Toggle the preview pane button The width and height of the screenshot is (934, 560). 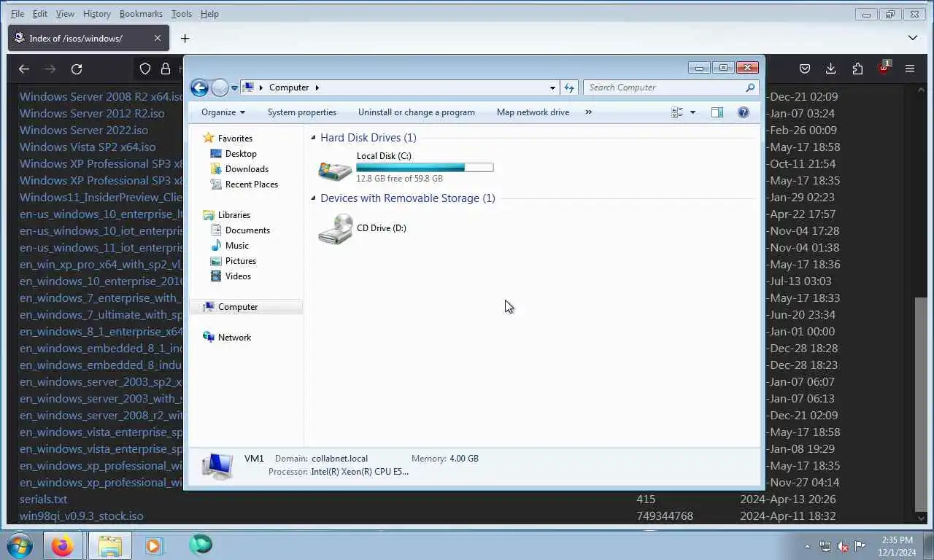click(717, 112)
